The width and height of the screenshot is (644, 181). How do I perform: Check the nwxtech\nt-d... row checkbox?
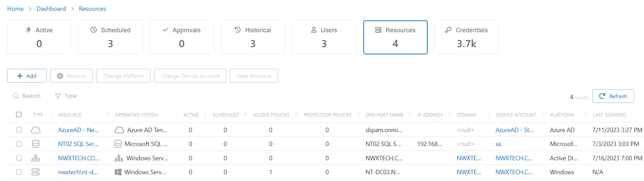(x=19, y=172)
